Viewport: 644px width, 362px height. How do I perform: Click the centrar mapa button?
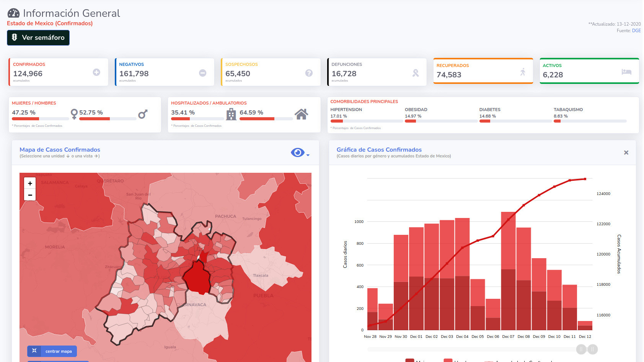coord(52,351)
